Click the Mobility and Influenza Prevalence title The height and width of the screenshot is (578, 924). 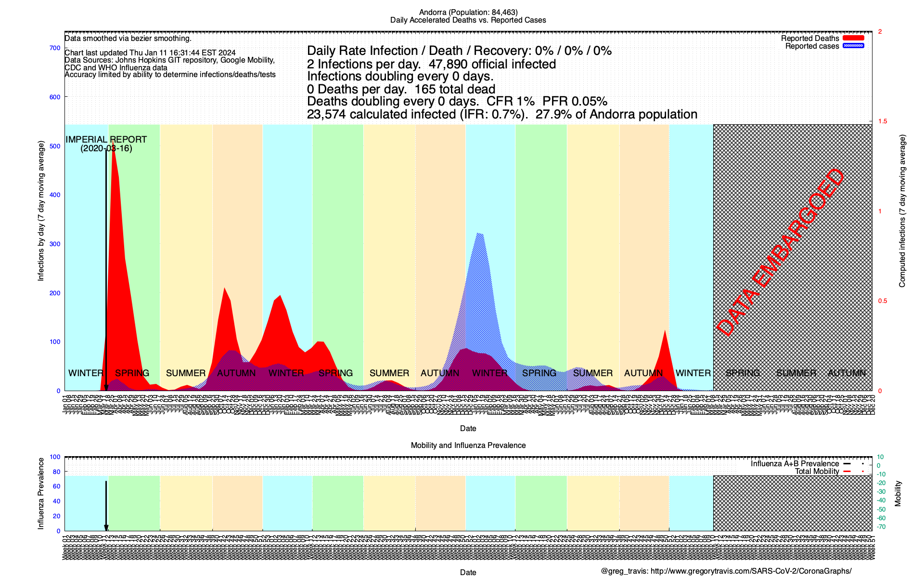(x=468, y=446)
